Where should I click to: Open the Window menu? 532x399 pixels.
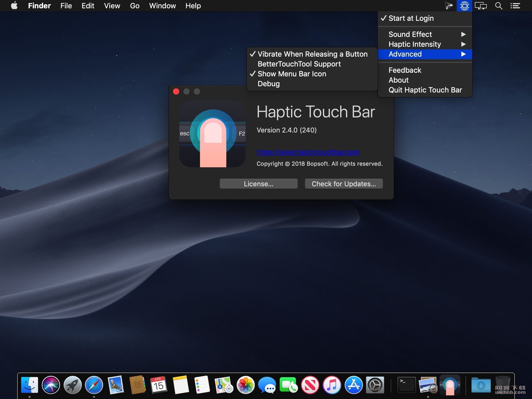162,6
